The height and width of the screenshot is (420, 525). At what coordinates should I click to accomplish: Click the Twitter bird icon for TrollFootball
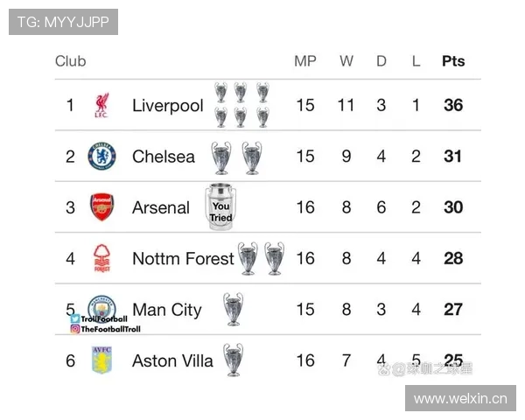coord(75,319)
